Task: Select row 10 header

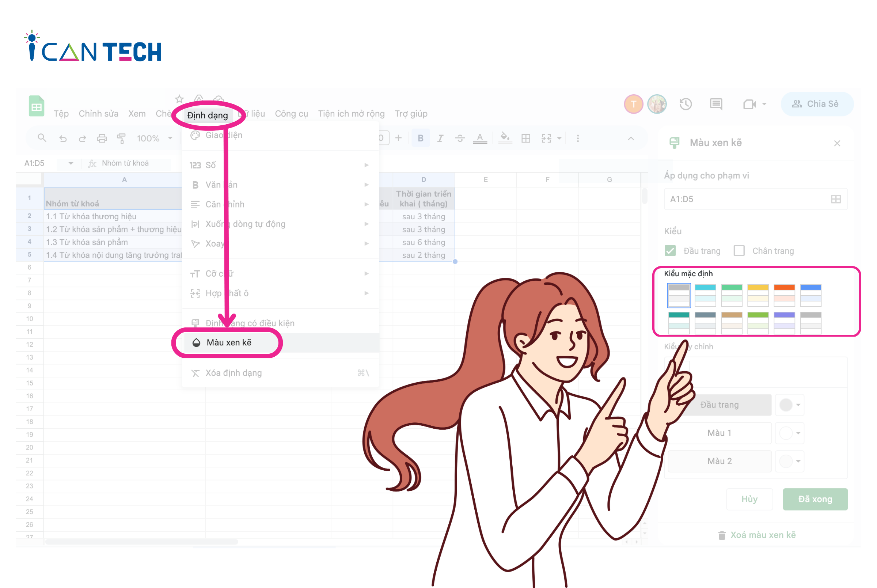Action: [30, 319]
